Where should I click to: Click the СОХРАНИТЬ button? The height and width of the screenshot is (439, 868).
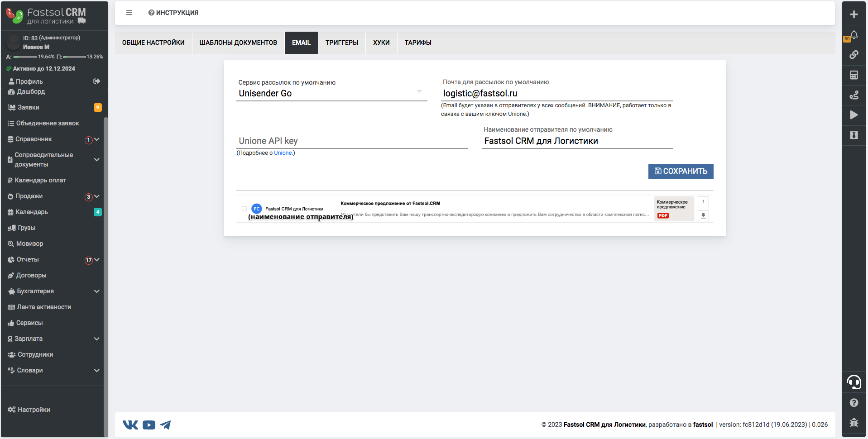coord(681,171)
